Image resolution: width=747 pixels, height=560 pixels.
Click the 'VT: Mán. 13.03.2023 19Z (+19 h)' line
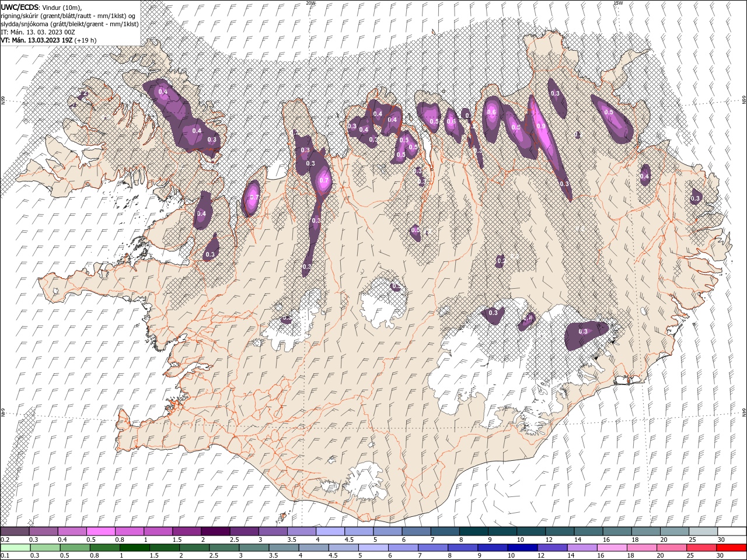coord(48,40)
